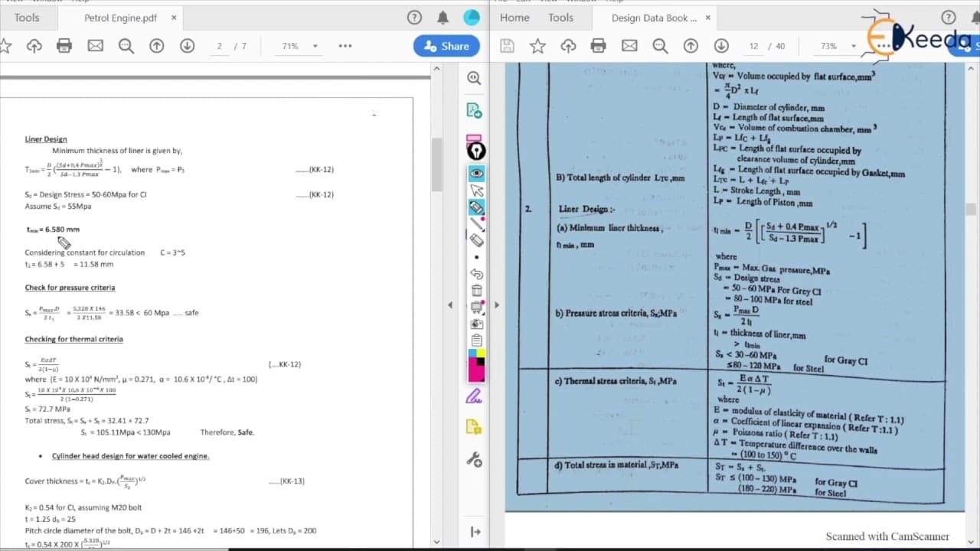The height and width of the screenshot is (551, 980).
Task: Go to previous page in Design Data Book
Action: point(691,46)
